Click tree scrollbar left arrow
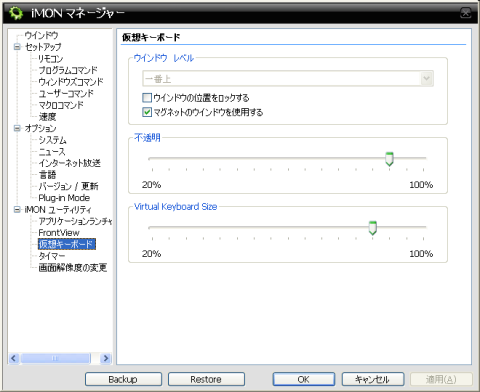 [x=14, y=358]
